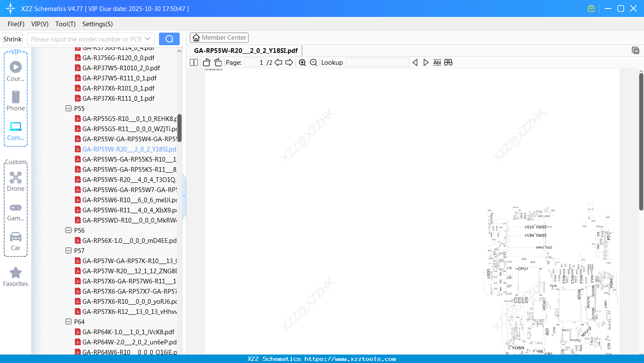
Task: Click the detach window icon at top right
Action: [x=636, y=50]
